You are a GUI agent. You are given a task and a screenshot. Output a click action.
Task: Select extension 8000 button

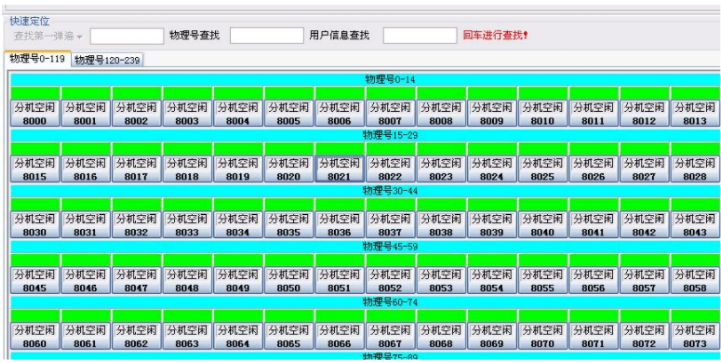[35, 114]
